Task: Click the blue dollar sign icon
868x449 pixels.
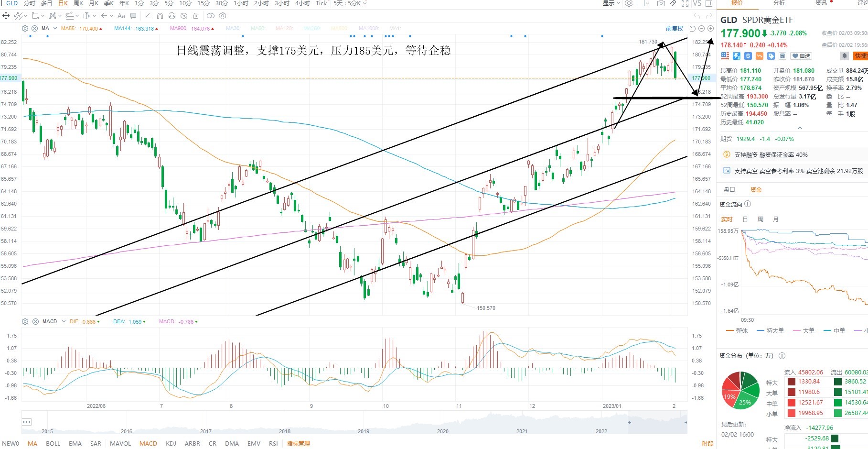Action: [748, 56]
